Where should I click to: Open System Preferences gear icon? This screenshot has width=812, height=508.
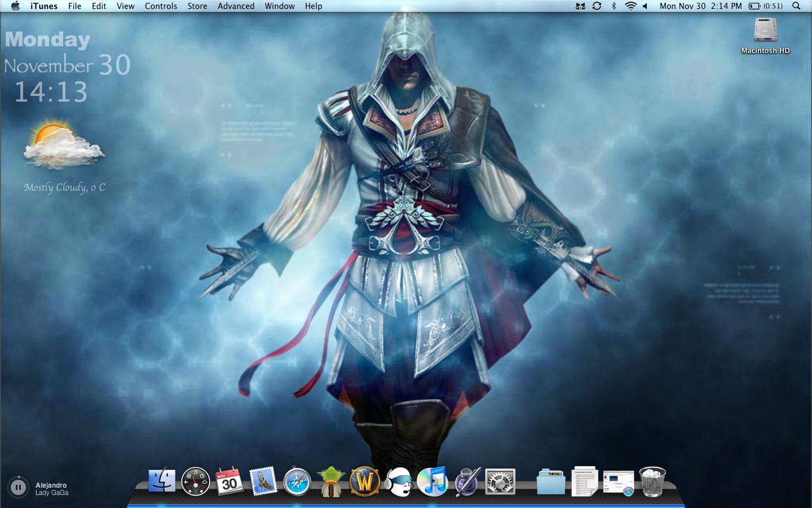coord(500,482)
